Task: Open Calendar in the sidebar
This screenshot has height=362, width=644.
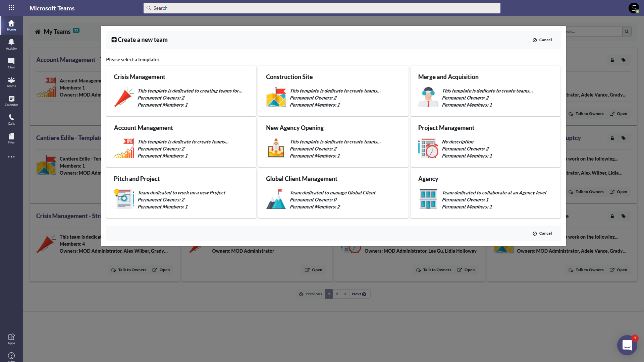Action: pyautogui.click(x=11, y=100)
